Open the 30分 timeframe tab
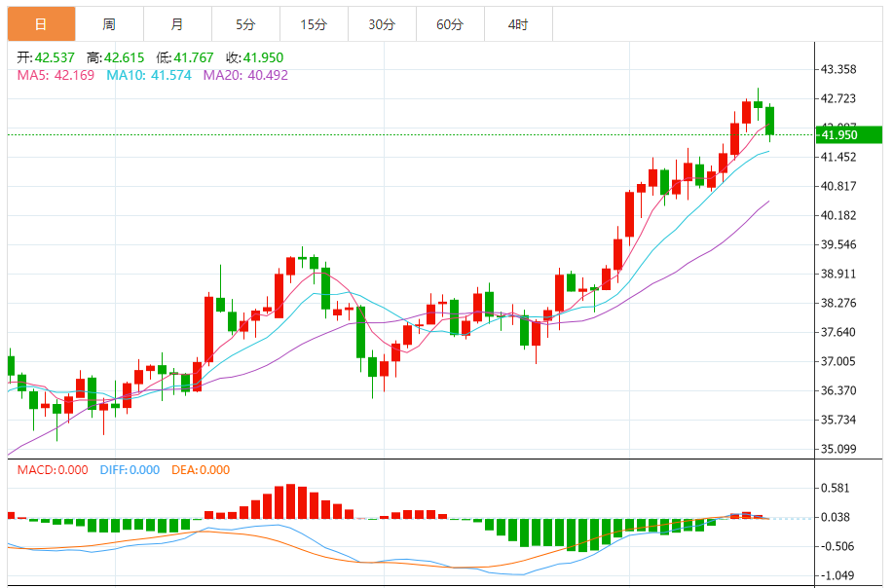This screenshot has height=588, width=893. tap(382, 24)
